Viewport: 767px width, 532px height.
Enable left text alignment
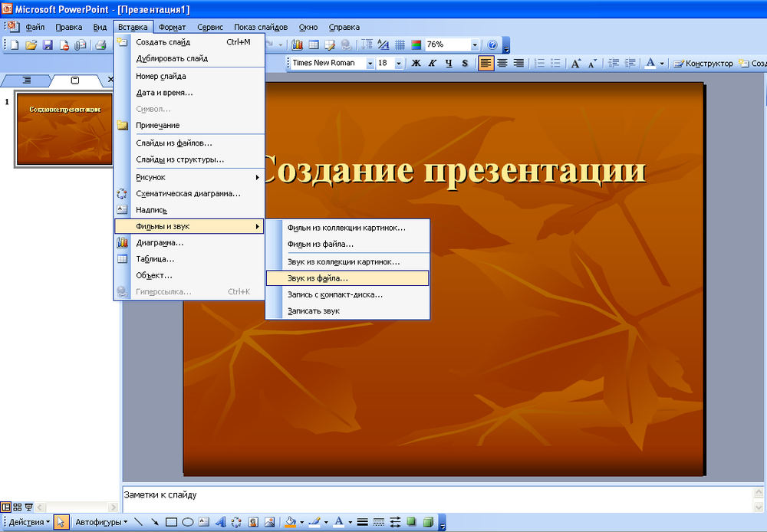click(x=486, y=63)
